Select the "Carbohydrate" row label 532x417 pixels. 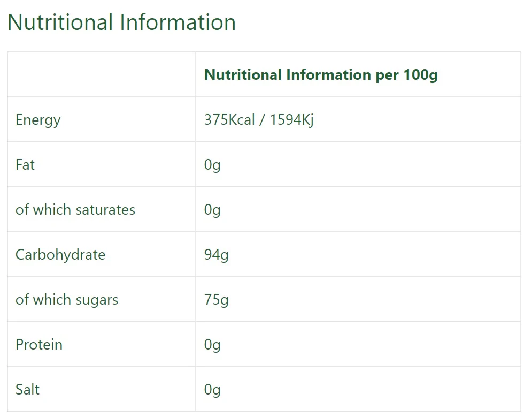(60, 255)
